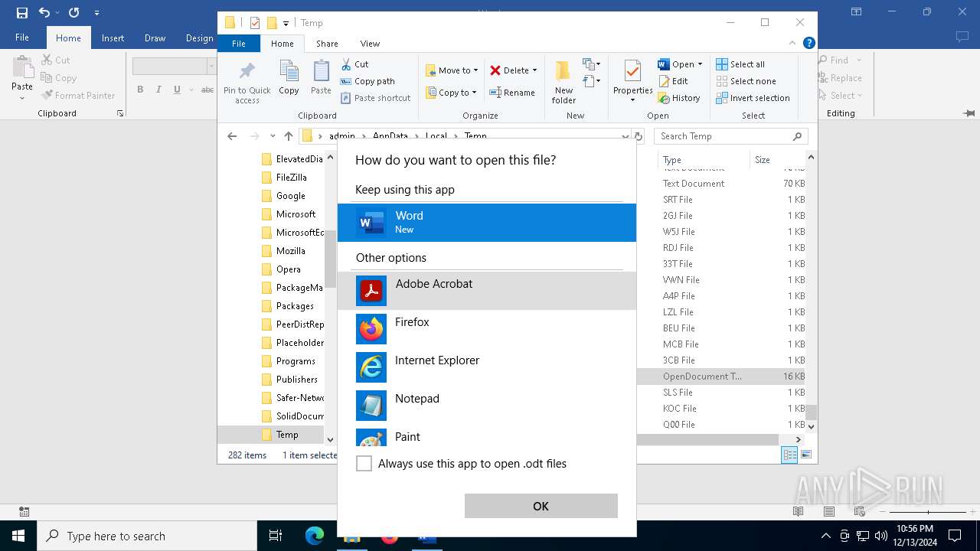Click Cut in the Explorer ribbon

click(x=354, y=64)
